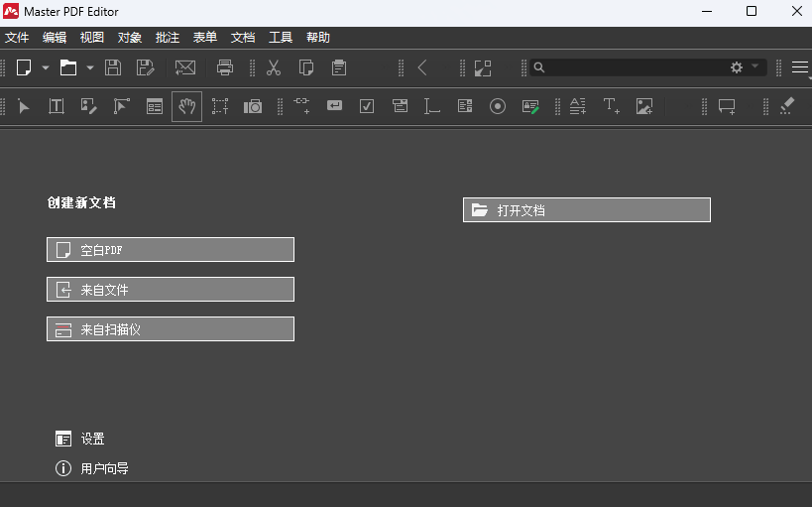The image size is (812, 507).
Task: Click the Combo Box form tool
Action: click(x=400, y=106)
